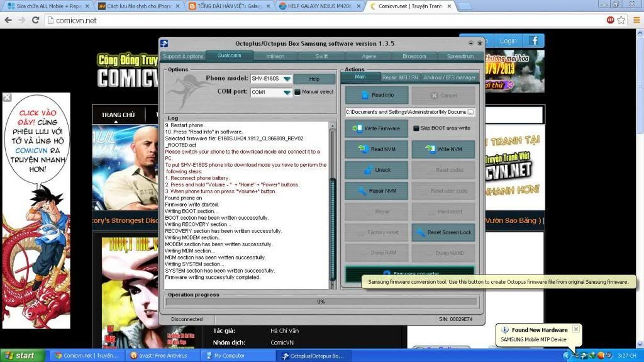Select the Infineon platform tab
Screen dimensions: 644x362
pyautogui.click(x=275, y=57)
